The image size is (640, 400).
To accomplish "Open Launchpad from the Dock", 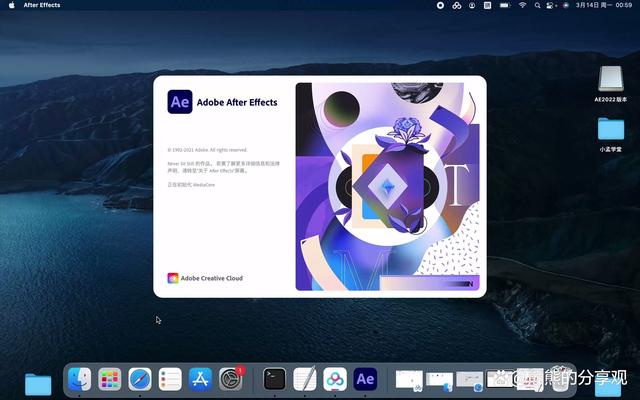I will tap(110, 379).
